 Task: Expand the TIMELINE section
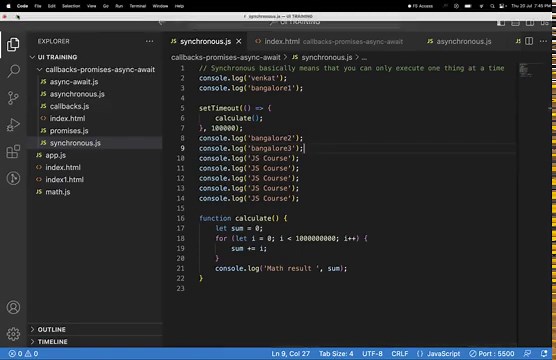95,342
